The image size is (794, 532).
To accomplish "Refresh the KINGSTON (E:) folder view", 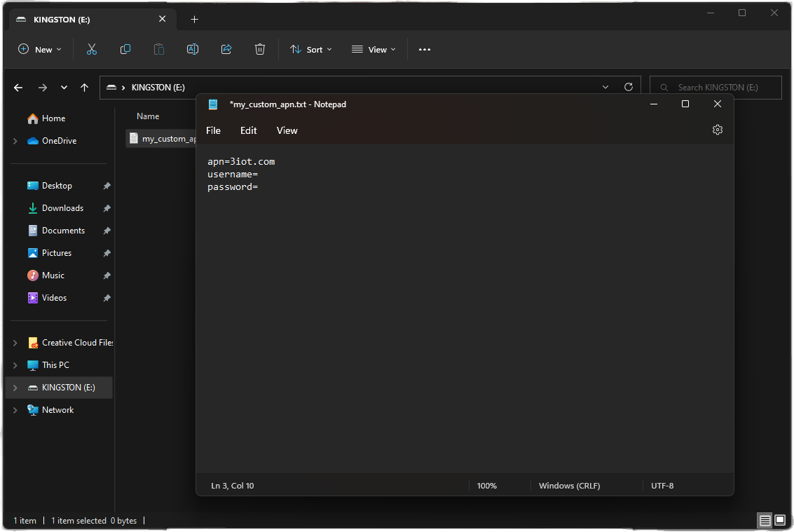I will click(629, 87).
